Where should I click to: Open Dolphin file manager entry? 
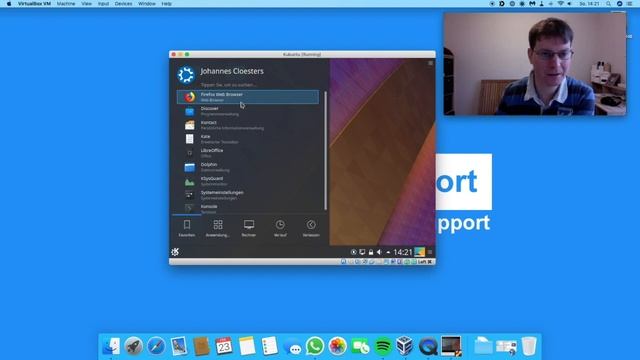click(x=248, y=167)
